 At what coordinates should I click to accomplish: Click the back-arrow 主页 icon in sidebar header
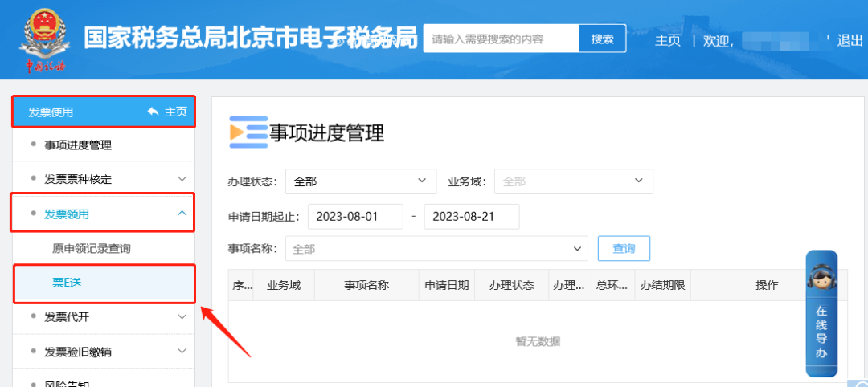[x=154, y=112]
